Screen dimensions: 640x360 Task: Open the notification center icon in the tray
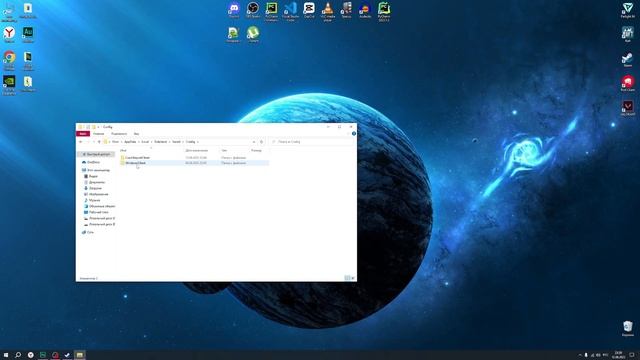632,355
